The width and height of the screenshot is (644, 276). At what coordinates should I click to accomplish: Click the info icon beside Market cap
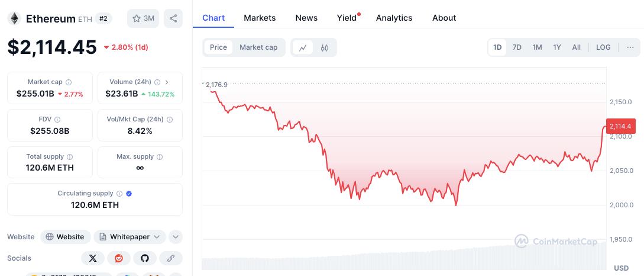tap(69, 82)
